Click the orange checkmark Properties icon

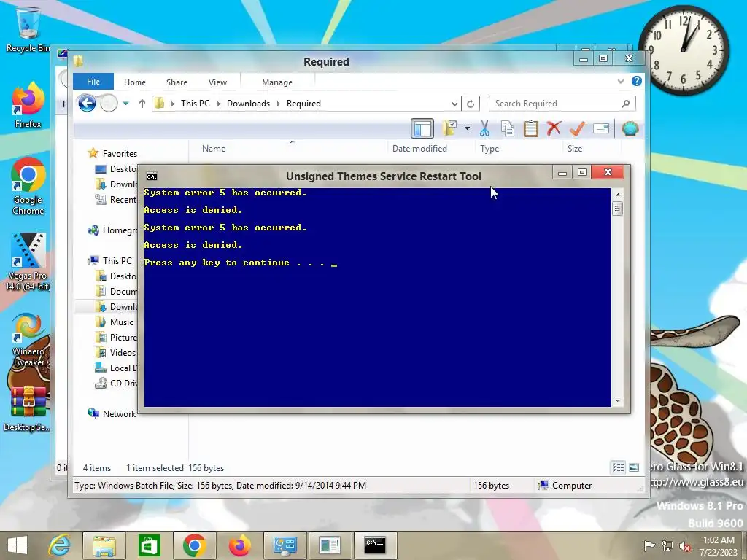(577, 128)
